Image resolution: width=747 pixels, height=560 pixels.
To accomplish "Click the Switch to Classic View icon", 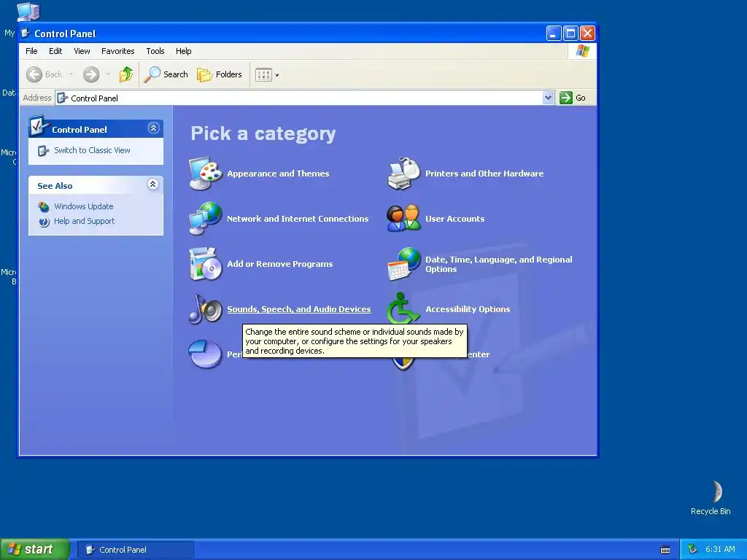I will (43, 150).
